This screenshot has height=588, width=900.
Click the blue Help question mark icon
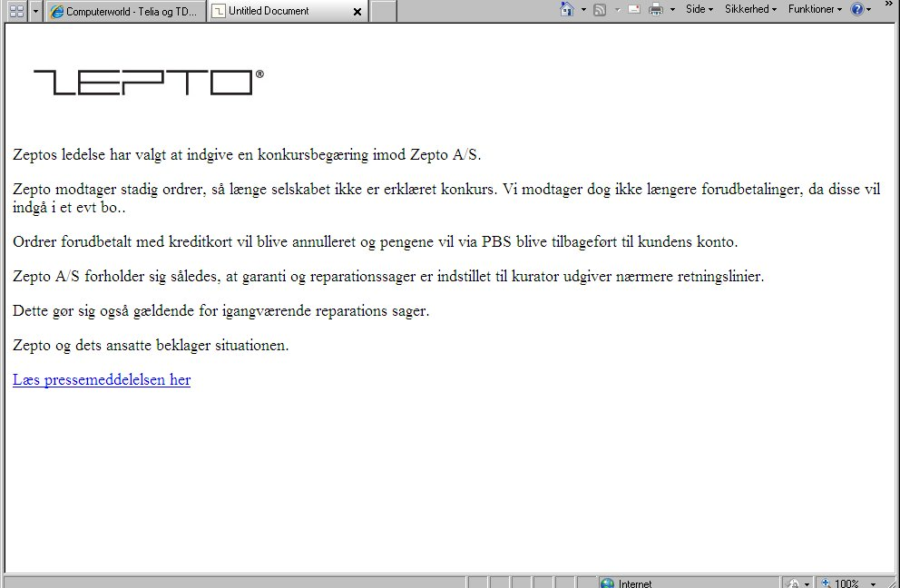point(857,9)
